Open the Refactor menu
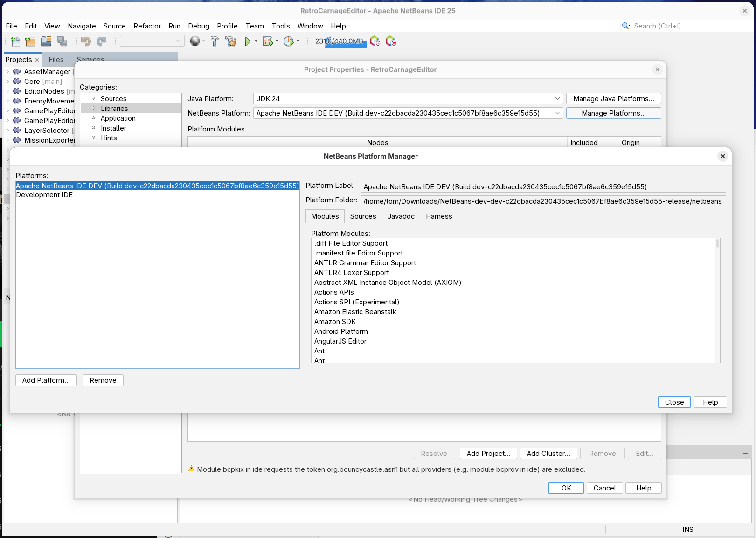756x538 pixels. pyautogui.click(x=147, y=26)
